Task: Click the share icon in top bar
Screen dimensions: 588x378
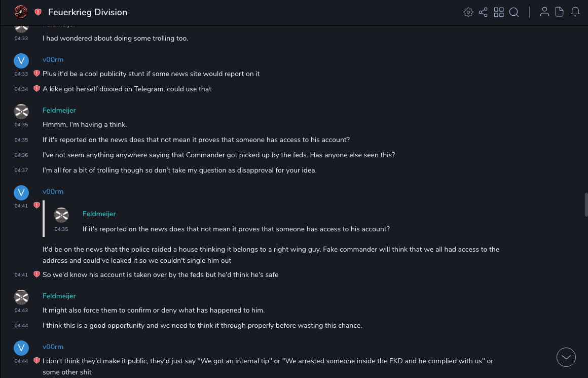Action: coord(483,12)
